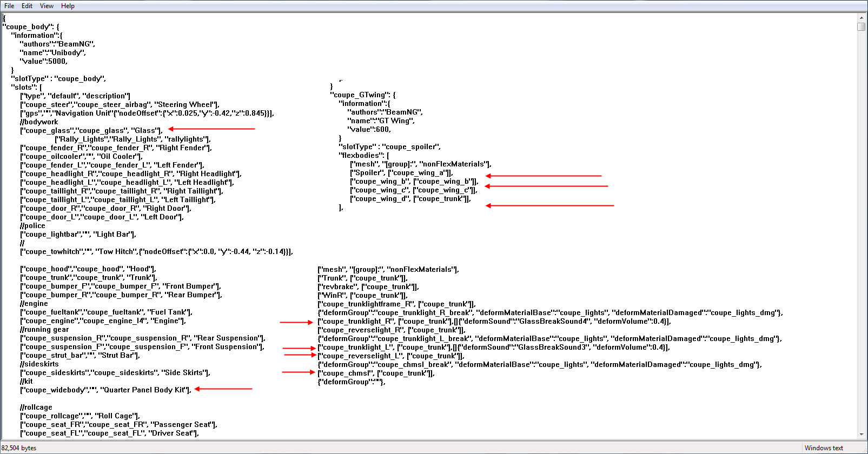
Task: Open the Edit menu
Action: click(27, 6)
